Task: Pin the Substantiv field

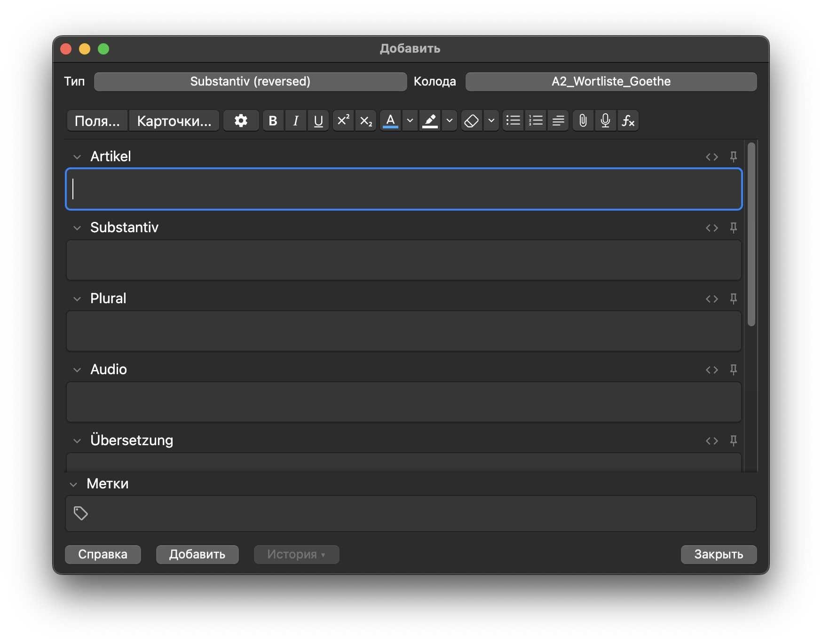Action: coord(734,228)
